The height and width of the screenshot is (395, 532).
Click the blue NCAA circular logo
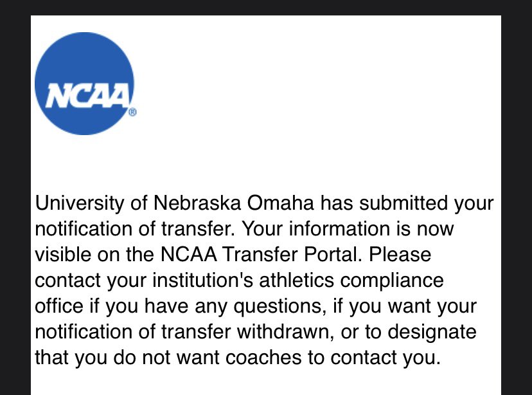point(84,84)
